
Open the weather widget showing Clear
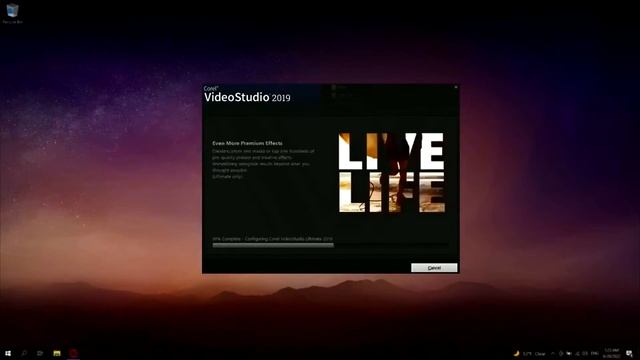[x=529, y=353]
